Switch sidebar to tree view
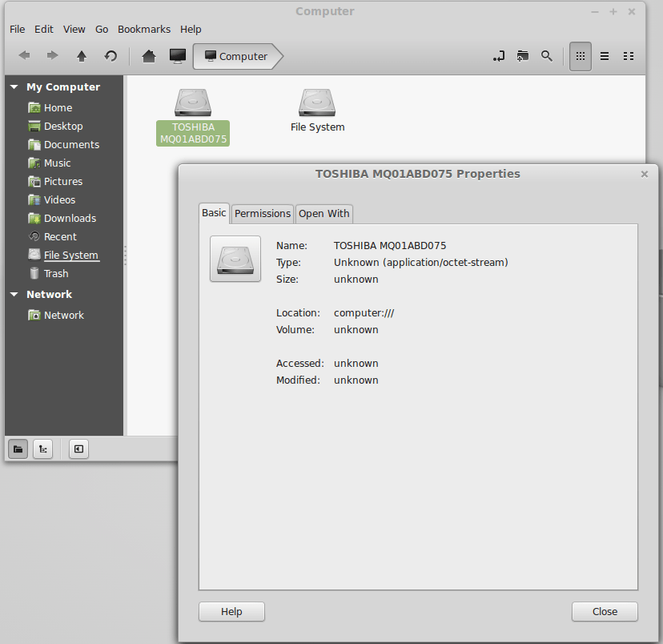Viewport: 663px width, 644px height. (42, 449)
